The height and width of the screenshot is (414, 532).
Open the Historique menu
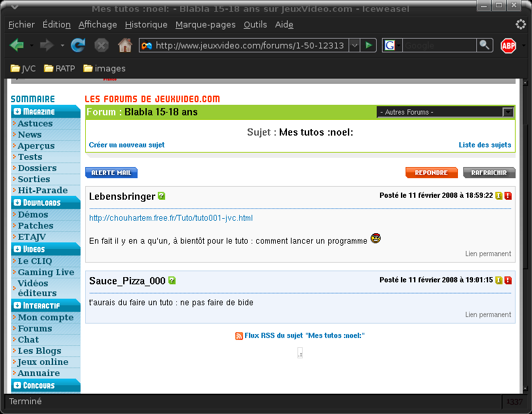tap(146, 24)
